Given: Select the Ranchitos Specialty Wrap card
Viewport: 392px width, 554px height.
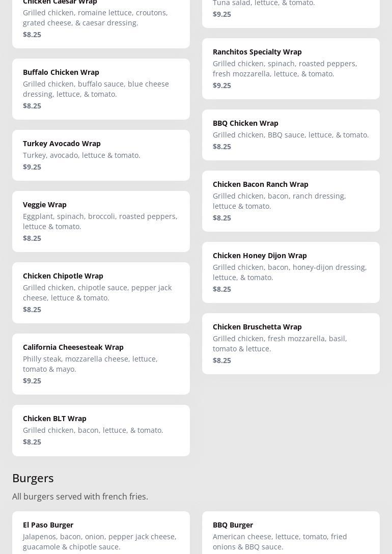Looking at the screenshot, I should click(291, 69).
